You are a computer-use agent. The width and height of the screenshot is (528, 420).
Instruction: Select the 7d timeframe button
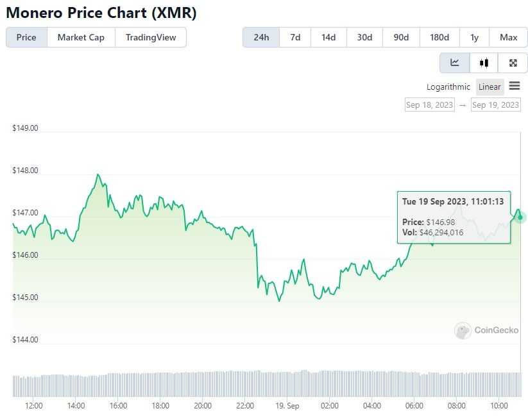pos(294,37)
